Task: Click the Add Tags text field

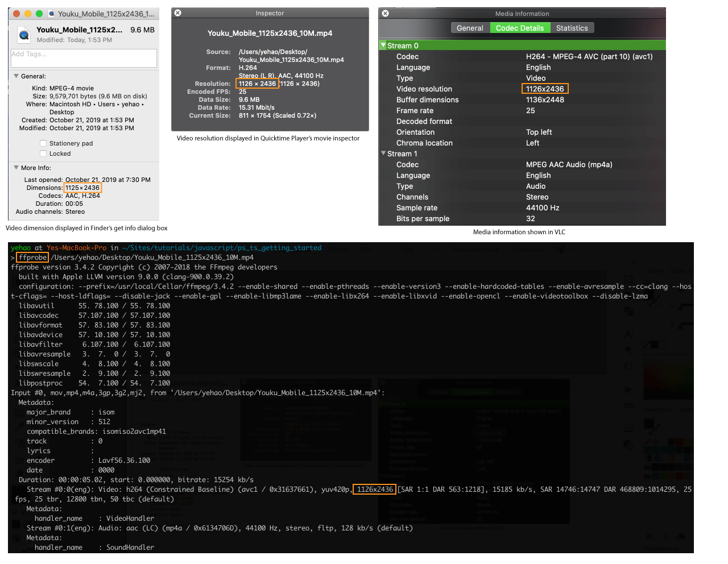Action: 84,58
